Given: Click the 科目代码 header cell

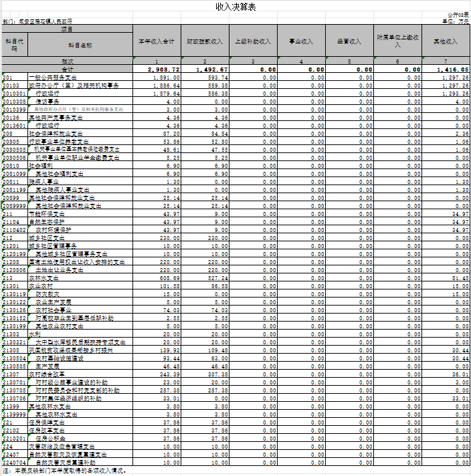Looking at the screenshot, I should [x=15, y=45].
